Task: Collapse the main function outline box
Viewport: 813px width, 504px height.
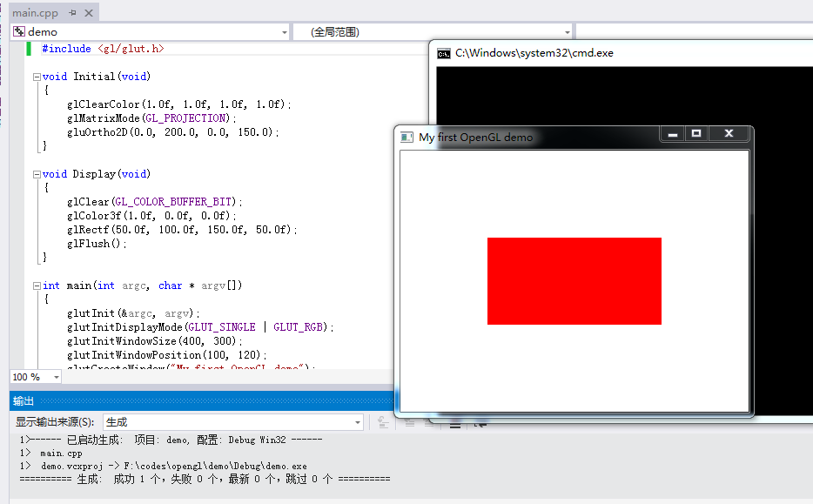Action: (x=37, y=285)
